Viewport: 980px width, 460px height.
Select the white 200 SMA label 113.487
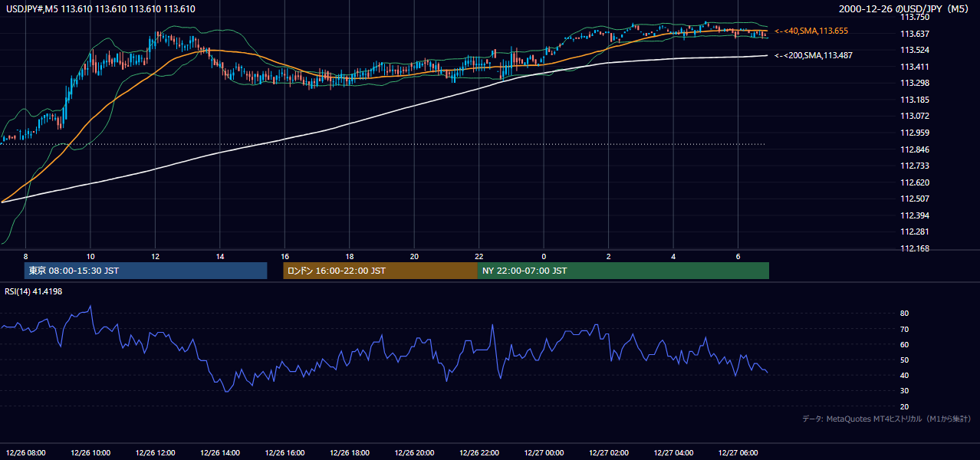[814, 55]
